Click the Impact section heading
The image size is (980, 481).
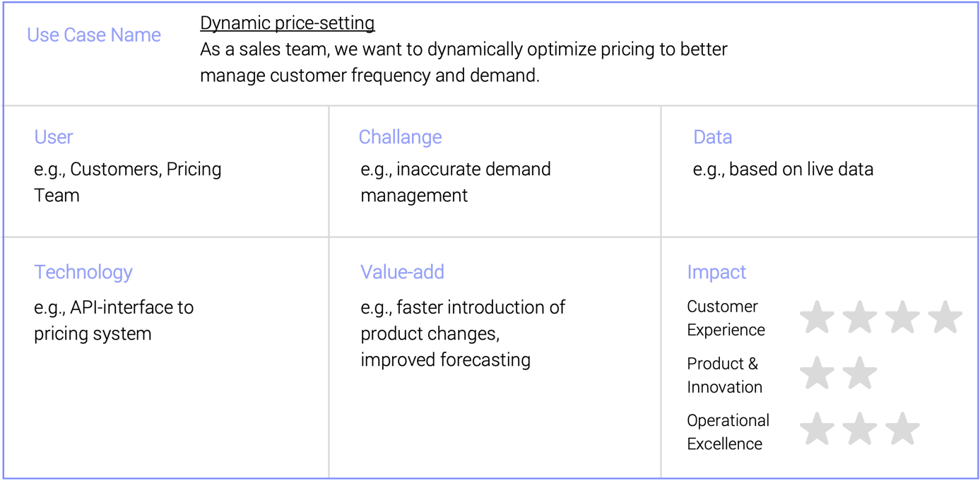[x=716, y=273]
